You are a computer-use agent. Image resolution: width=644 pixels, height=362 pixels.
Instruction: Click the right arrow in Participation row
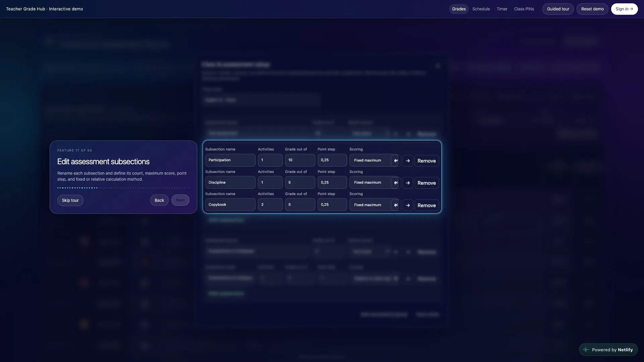coord(408,161)
